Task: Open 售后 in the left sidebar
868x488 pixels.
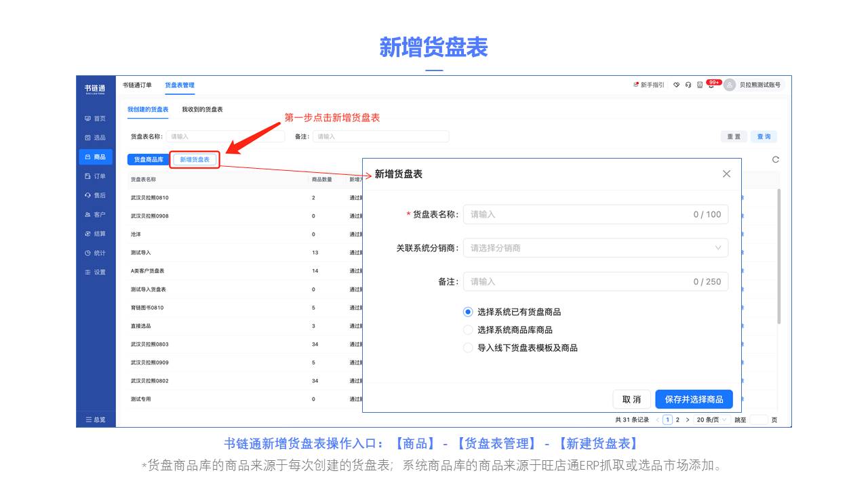Action: coord(95,195)
